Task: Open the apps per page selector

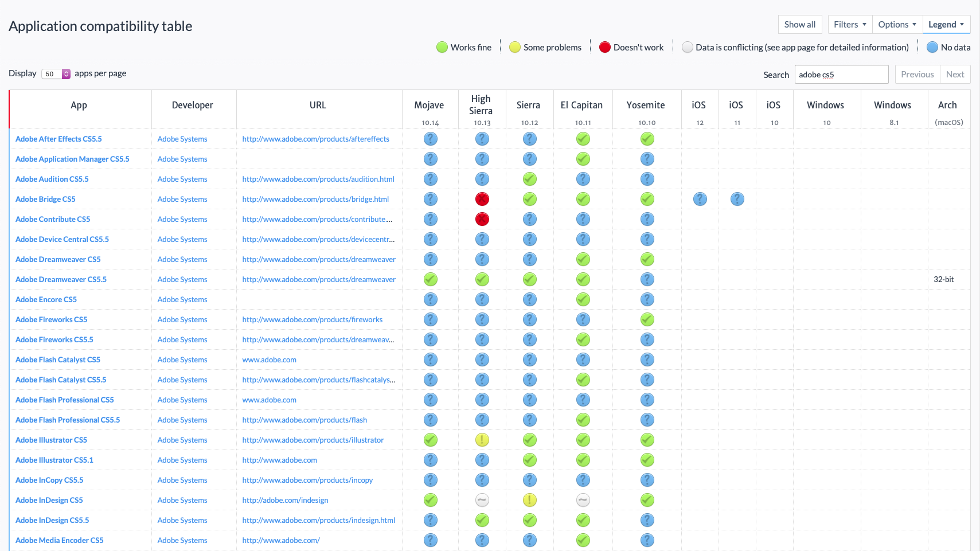Action: pos(56,74)
